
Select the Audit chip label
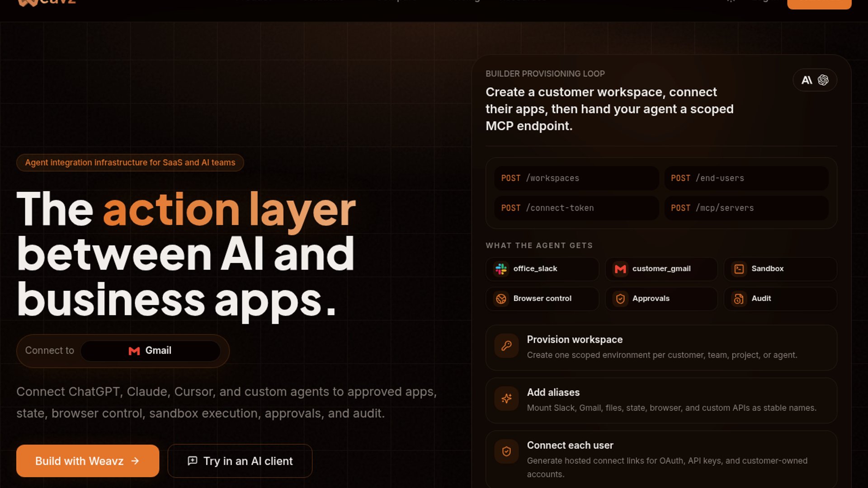point(761,299)
